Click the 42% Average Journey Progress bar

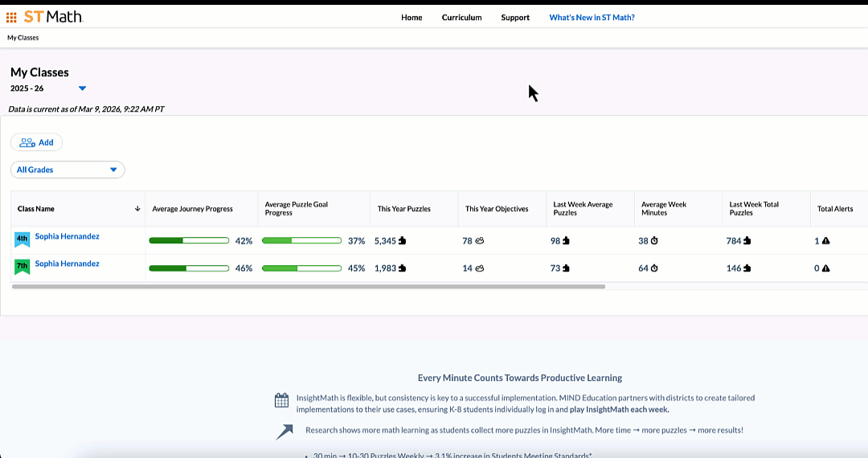[190, 241]
